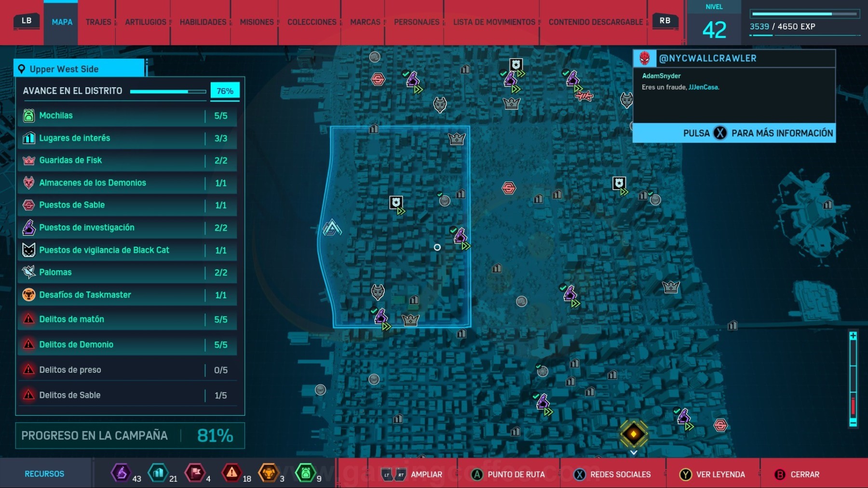Click the NIVEL 42 level indicator
This screenshot has width=868, height=488.
(714, 23)
